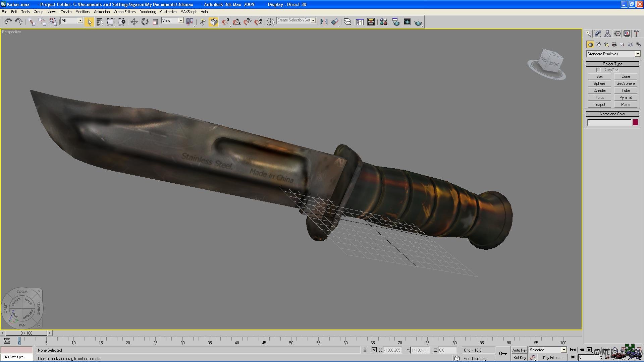
Task: Open the Standard Primitives dropdown
Action: pyautogui.click(x=638, y=54)
